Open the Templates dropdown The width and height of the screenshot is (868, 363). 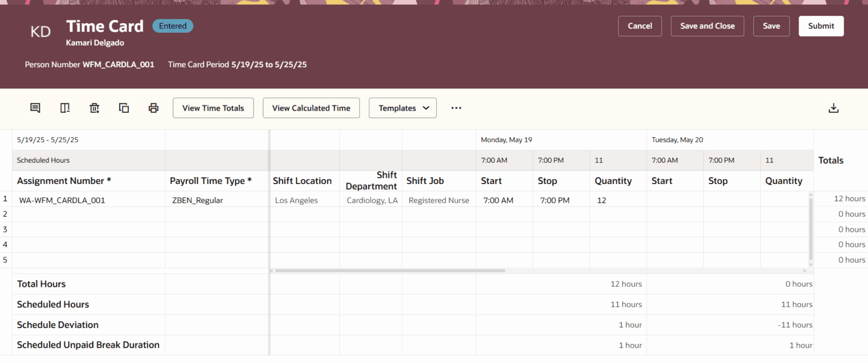coord(402,108)
